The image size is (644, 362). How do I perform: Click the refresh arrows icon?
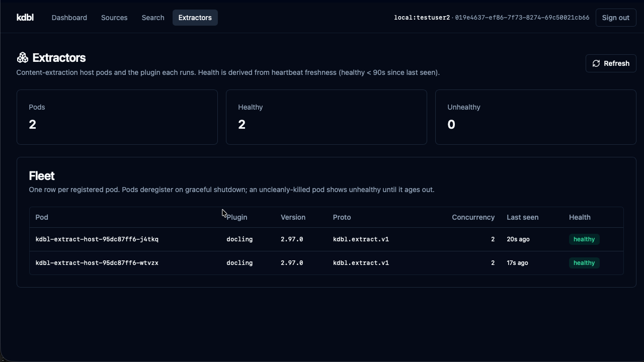click(596, 63)
